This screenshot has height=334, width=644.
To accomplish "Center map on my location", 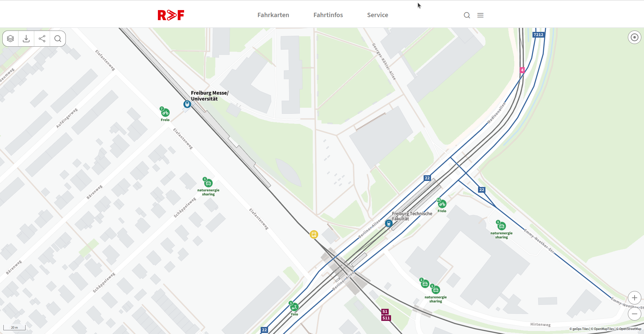I will pos(634,37).
